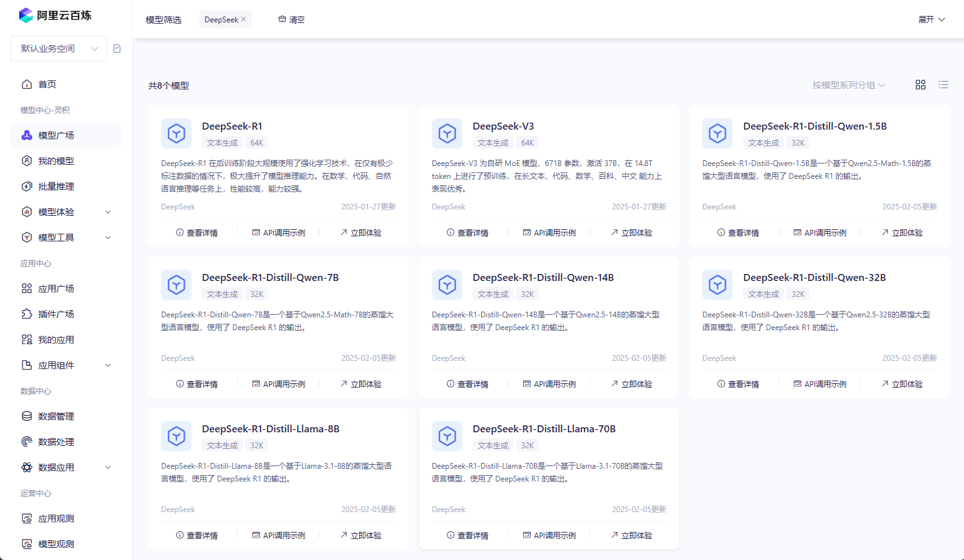Expand the 展开 filter panel
964x560 pixels.
(x=931, y=20)
